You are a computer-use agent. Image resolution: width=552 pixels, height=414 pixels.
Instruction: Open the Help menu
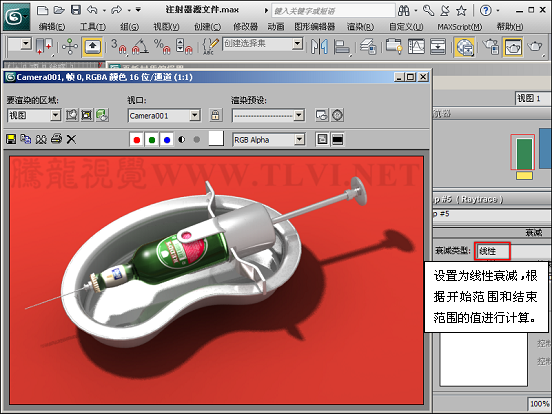click(x=509, y=26)
